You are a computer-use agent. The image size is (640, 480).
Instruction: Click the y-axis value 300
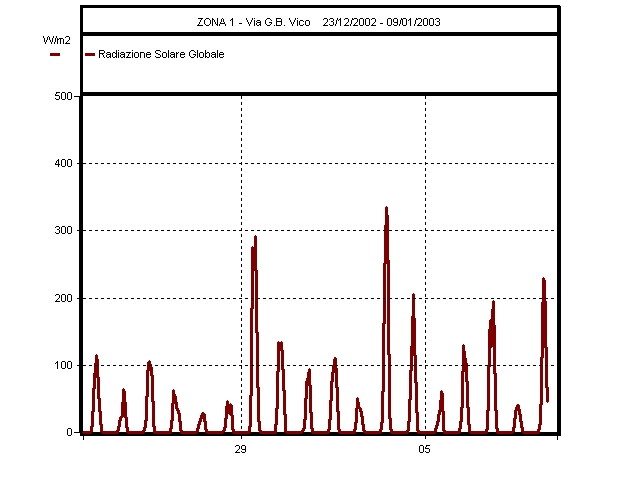click(x=63, y=230)
